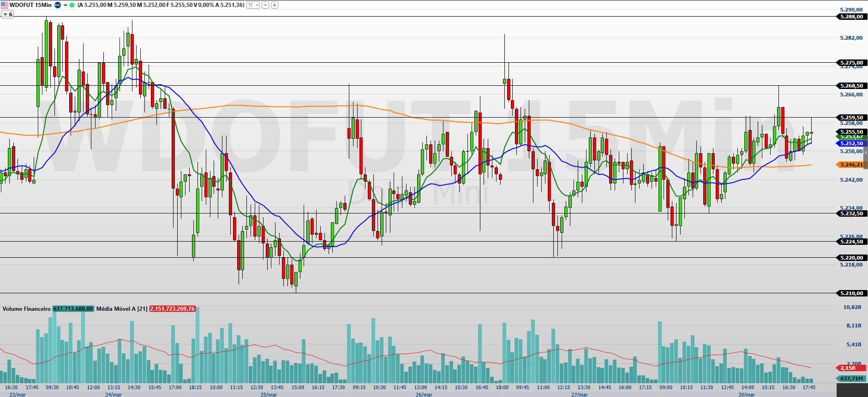Select the 5.210,00 horizontal line price tag
Image resolution: width=868 pixels, height=397 pixels.
pyautogui.click(x=851, y=293)
